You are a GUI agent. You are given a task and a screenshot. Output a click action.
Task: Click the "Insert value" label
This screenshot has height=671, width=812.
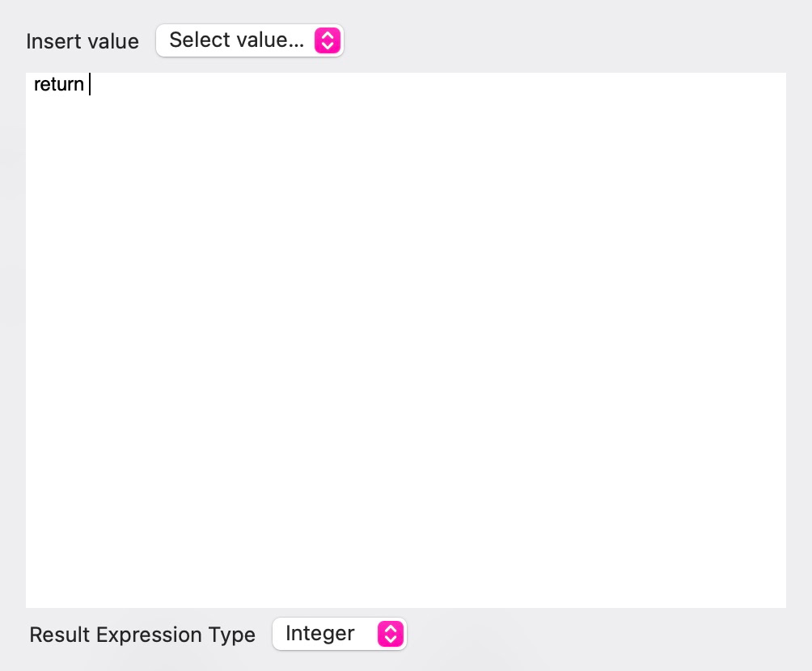tap(82, 41)
